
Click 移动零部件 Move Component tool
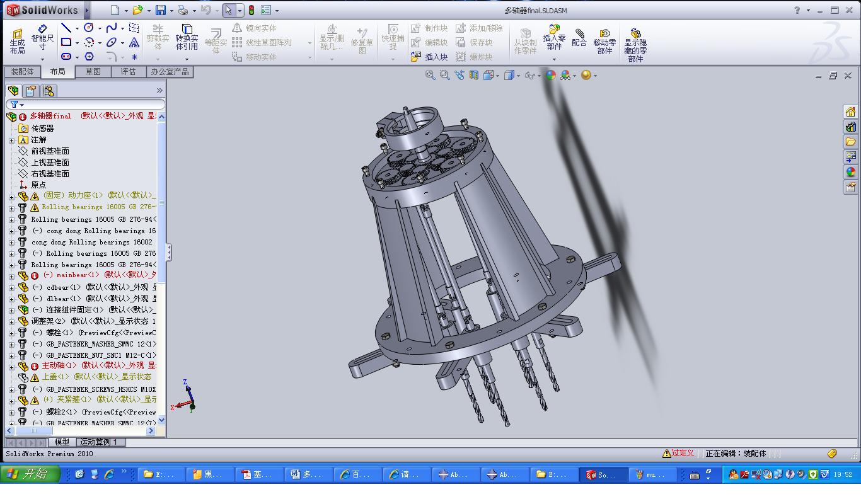pyautogui.click(x=604, y=42)
